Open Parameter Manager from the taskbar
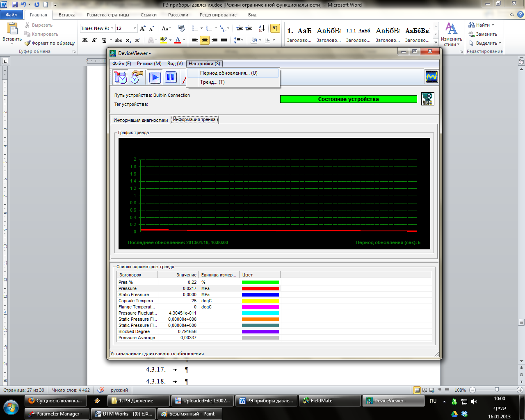This screenshot has width=525, height=420. [57, 414]
